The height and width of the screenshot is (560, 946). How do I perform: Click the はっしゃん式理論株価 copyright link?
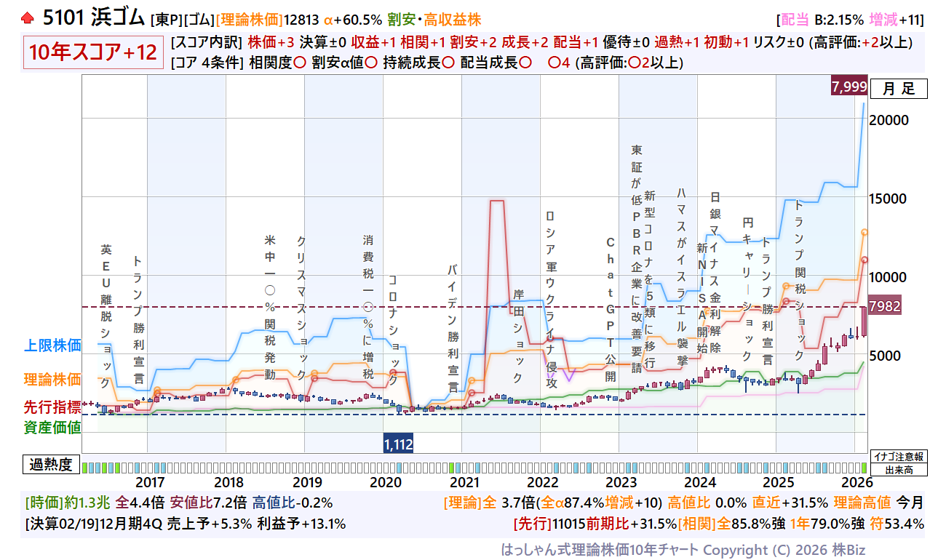pos(683,550)
